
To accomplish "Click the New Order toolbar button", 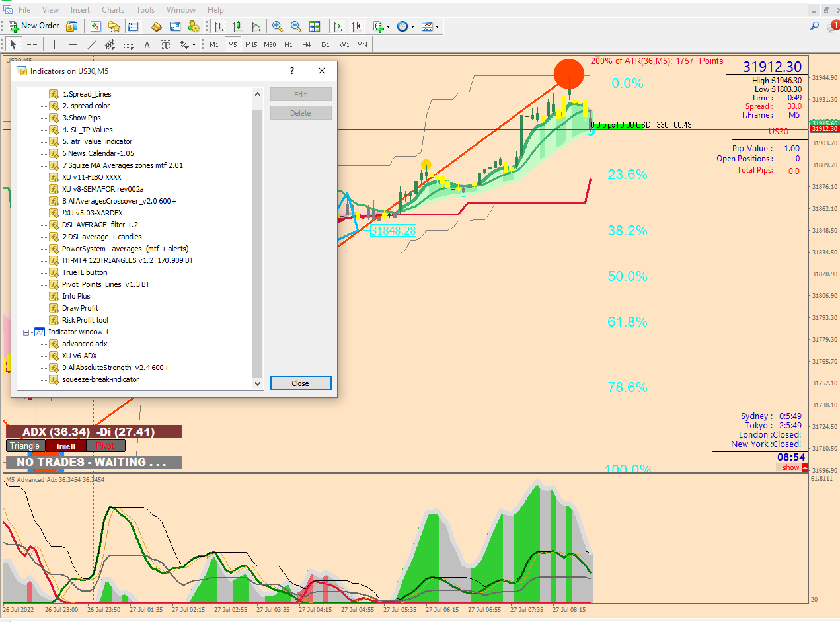I will click(x=34, y=26).
